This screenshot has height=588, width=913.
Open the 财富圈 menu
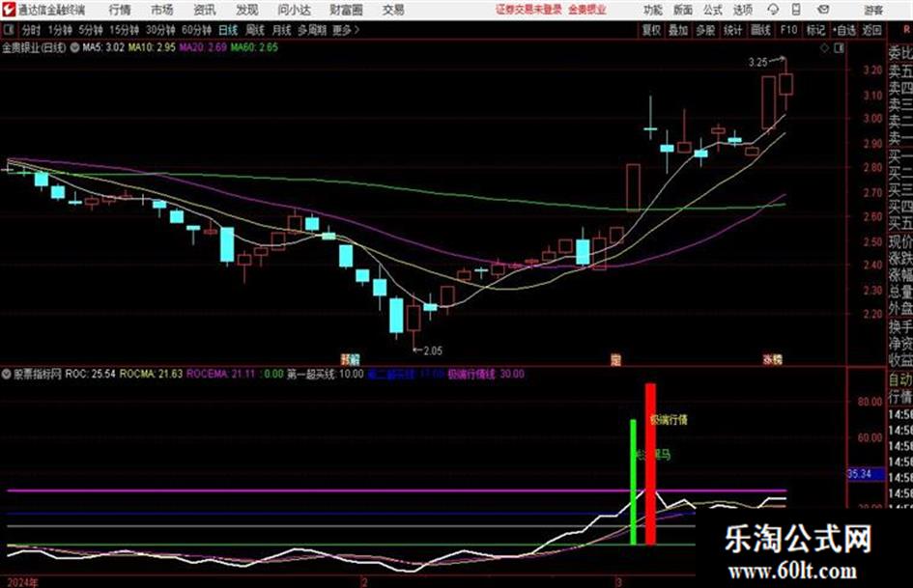pos(346,10)
